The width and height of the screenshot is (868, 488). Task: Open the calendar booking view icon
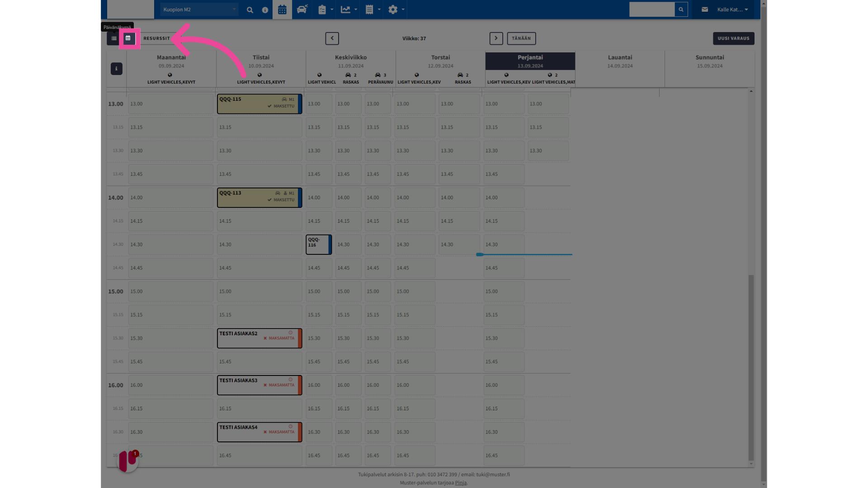(282, 9)
